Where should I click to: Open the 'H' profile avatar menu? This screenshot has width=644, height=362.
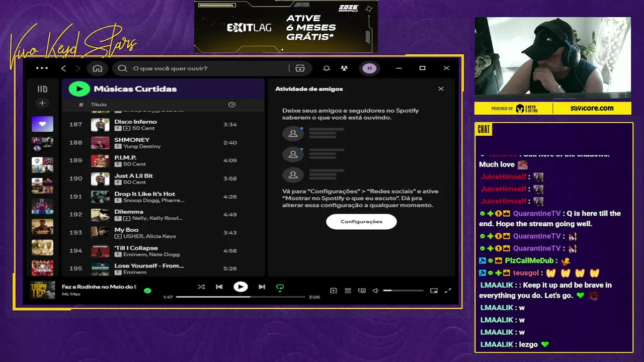coord(370,68)
